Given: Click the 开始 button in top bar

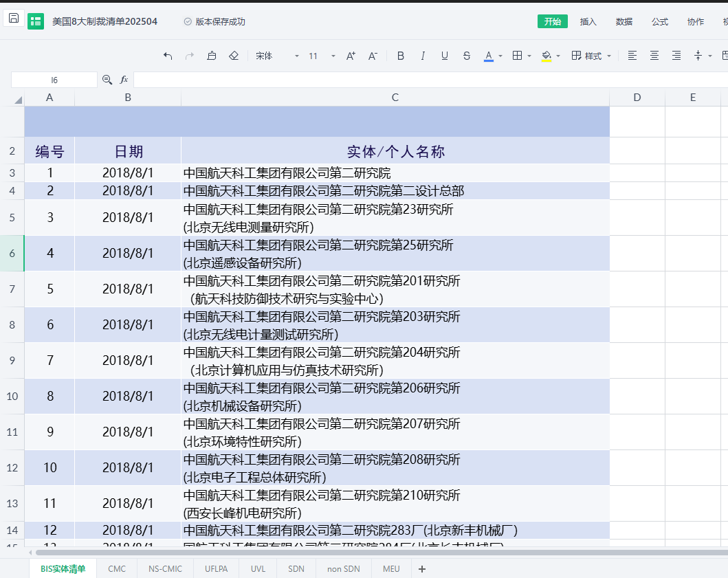Looking at the screenshot, I should [x=552, y=21].
